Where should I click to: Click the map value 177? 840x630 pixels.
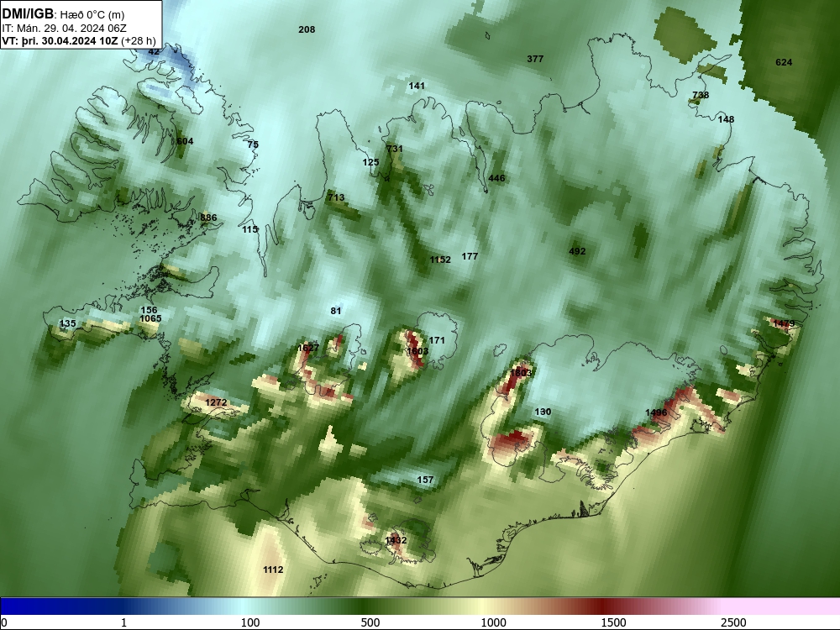pos(470,256)
